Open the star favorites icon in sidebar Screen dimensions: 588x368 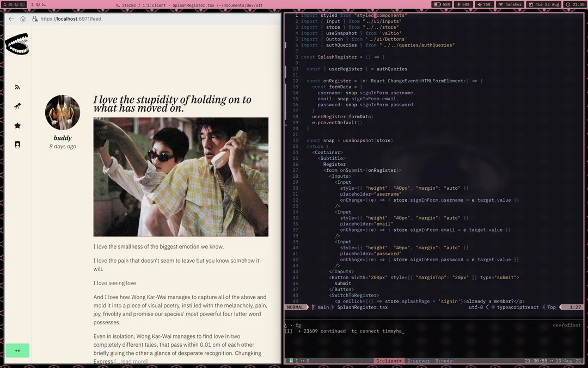(17, 125)
